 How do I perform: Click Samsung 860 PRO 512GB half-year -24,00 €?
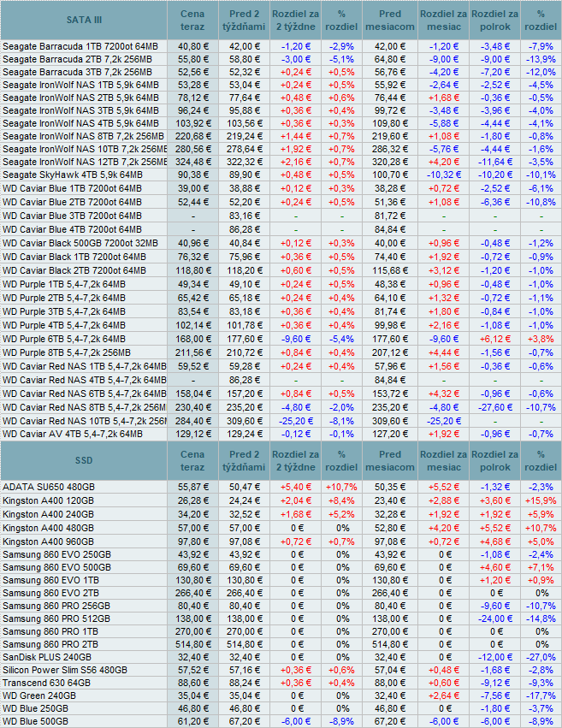pos(495,619)
